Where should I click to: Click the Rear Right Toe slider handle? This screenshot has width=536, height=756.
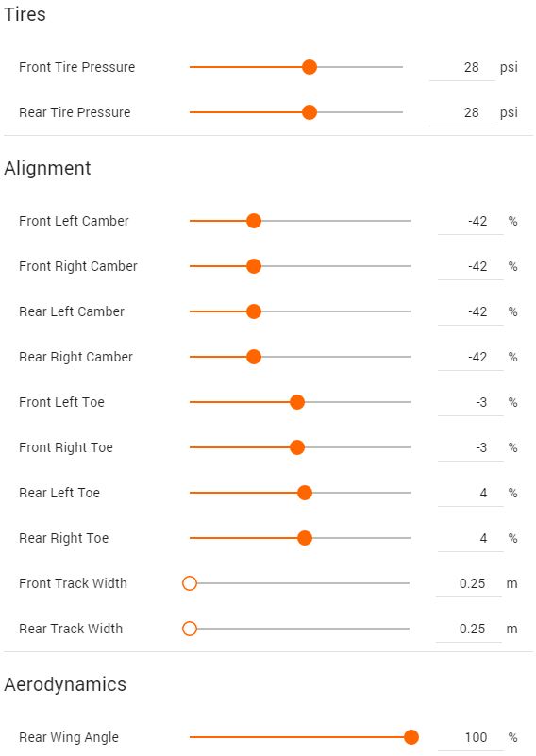click(x=305, y=538)
